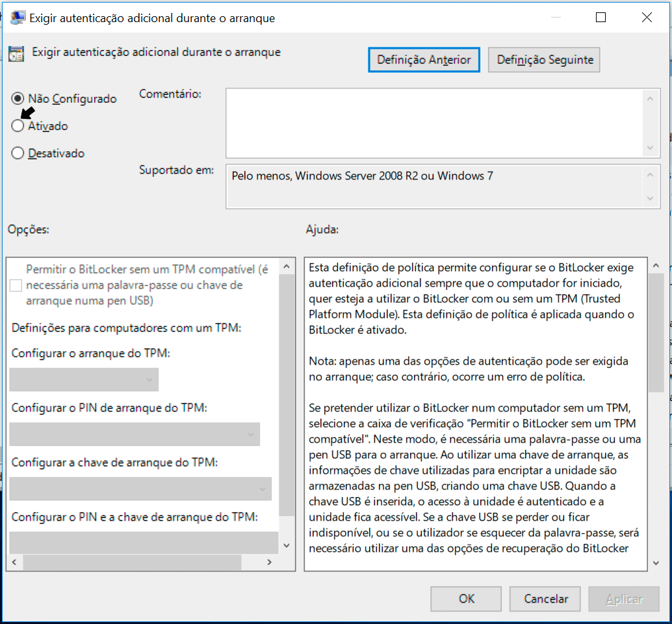Image resolution: width=672 pixels, height=624 pixels.
Task: Tick the Permitir o BitLocker sem TPM checkbox
Action: click(x=16, y=285)
